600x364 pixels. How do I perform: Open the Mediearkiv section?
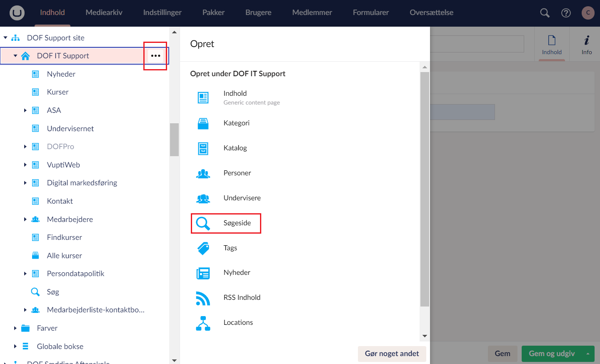[x=104, y=12]
